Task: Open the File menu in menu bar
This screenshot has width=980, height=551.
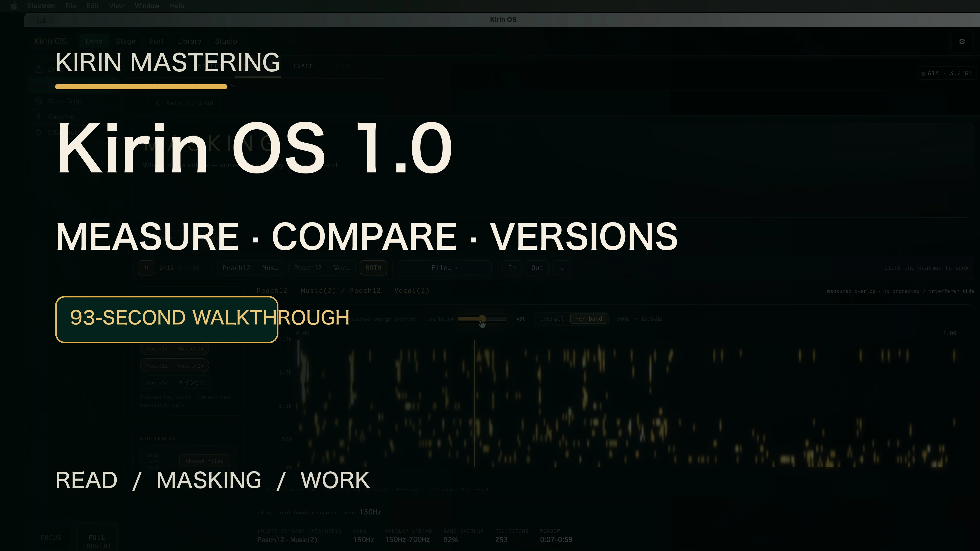Action: pyautogui.click(x=70, y=6)
